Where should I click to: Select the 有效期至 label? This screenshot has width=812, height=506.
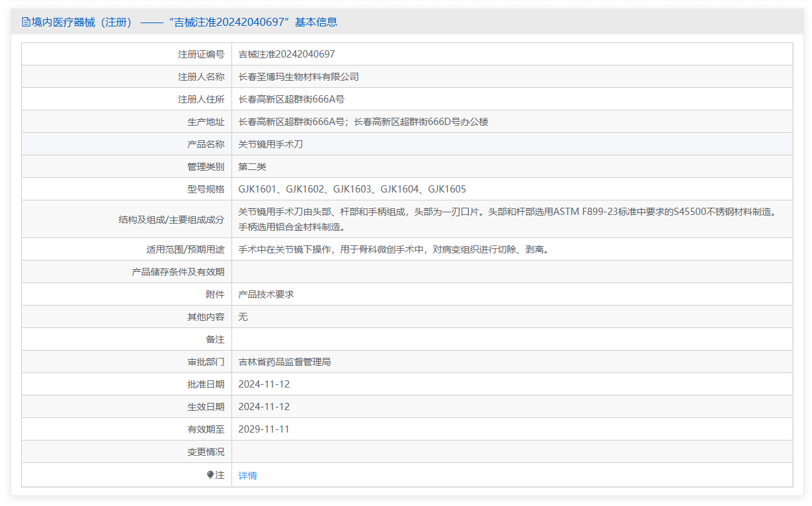coord(206,430)
